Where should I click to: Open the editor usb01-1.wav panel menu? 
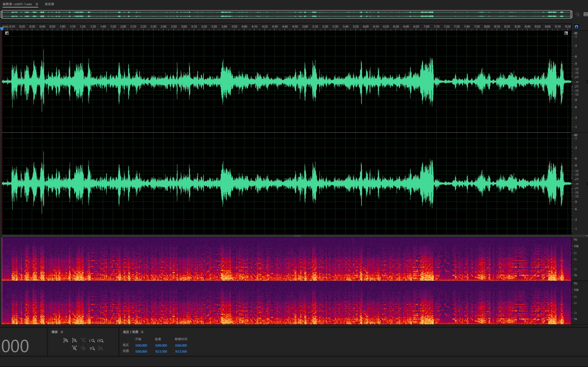point(37,4)
